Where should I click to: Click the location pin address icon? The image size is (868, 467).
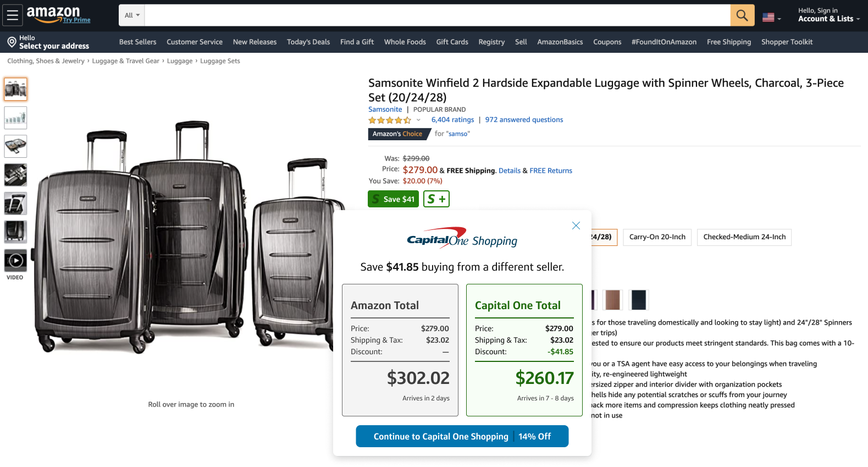(x=12, y=42)
